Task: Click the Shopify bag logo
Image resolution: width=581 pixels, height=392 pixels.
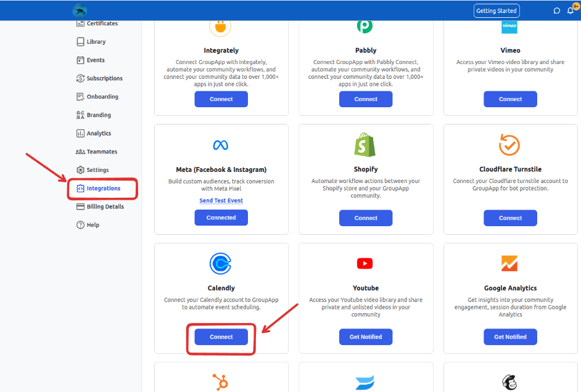Action: tap(365, 145)
